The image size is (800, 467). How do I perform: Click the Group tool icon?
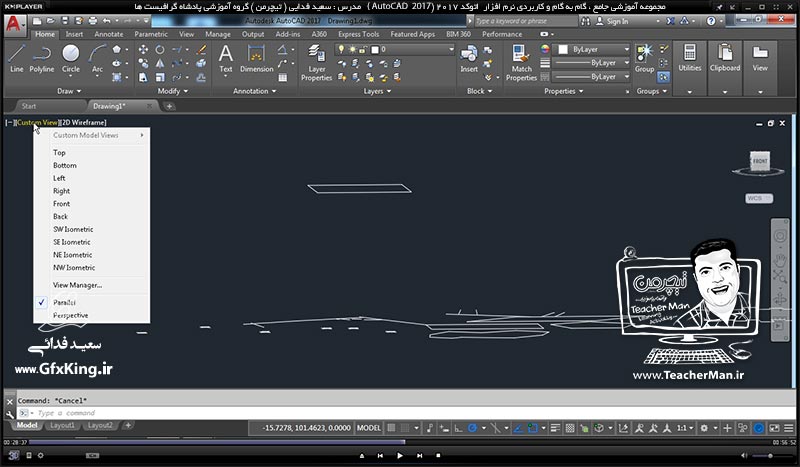[x=644, y=58]
